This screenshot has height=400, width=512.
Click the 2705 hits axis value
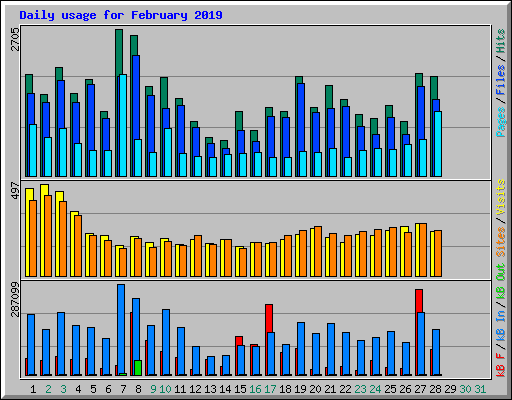pyautogui.click(x=15, y=39)
